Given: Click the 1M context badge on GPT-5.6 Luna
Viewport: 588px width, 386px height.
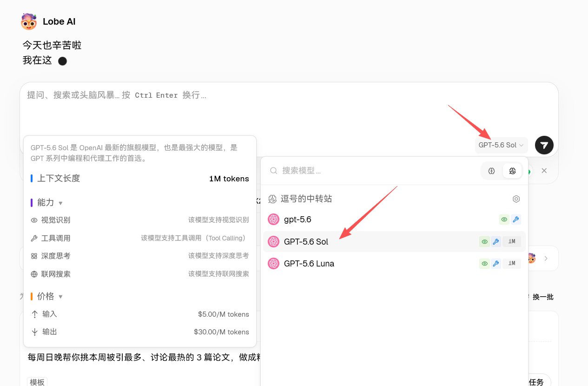Looking at the screenshot, I should click(x=512, y=264).
